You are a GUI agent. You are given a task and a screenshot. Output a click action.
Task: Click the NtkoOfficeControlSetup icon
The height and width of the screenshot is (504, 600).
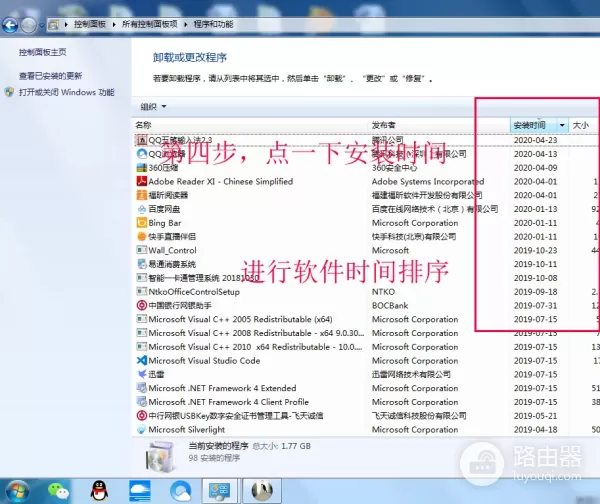tap(142, 292)
